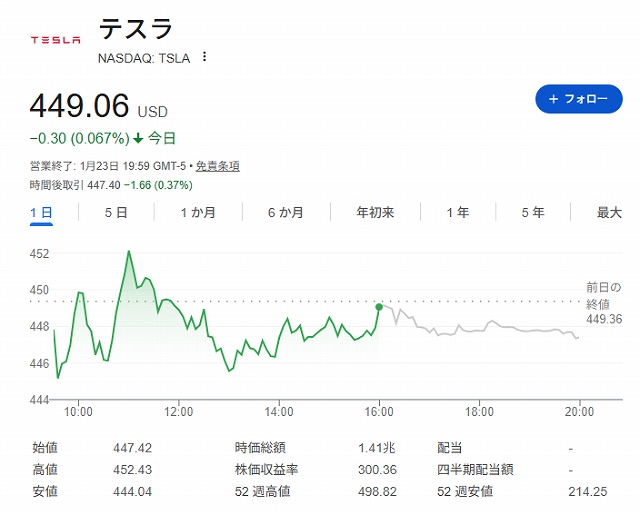Click the down arrow icon beside 今日
The width and height of the screenshot is (640, 515).
tap(138, 138)
